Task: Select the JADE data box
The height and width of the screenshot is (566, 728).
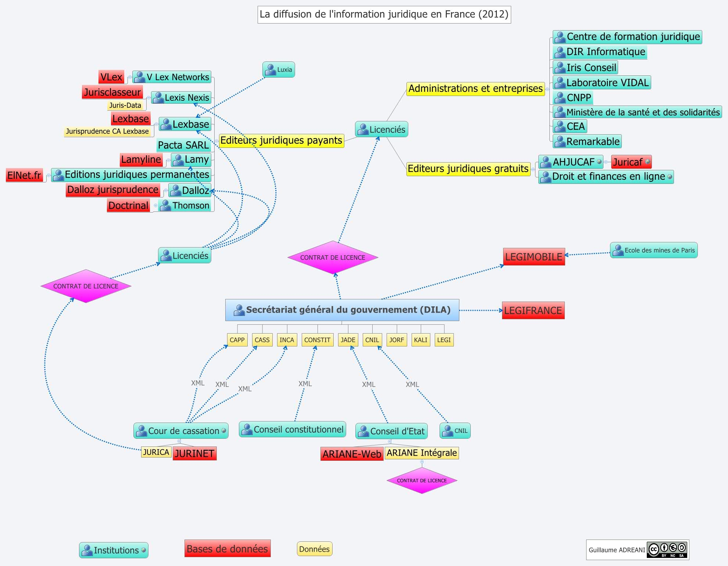Action: click(348, 340)
